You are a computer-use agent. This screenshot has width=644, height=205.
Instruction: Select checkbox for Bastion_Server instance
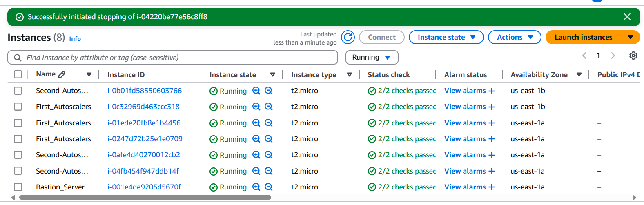(x=18, y=187)
